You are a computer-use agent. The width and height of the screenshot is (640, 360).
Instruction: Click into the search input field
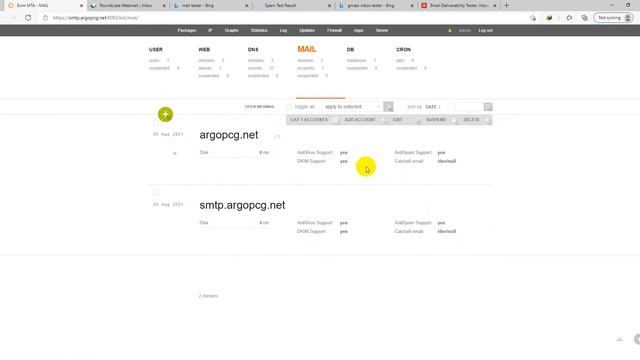(x=469, y=107)
